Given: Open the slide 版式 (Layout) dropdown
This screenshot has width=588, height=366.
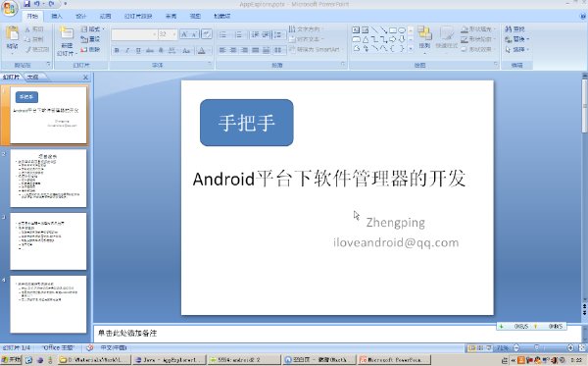Looking at the screenshot, I should (x=93, y=28).
